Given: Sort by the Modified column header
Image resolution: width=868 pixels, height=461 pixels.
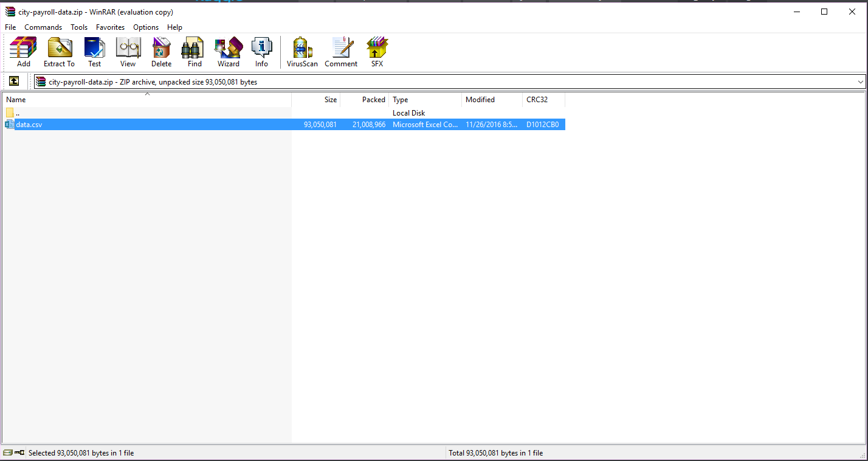Looking at the screenshot, I should point(492,100).
